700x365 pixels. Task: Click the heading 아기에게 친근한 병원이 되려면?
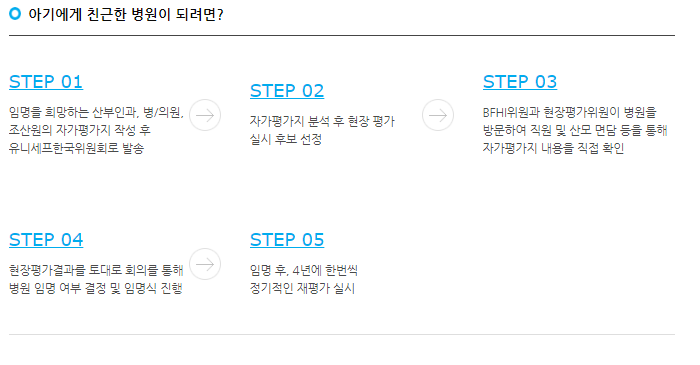(125, 15)
